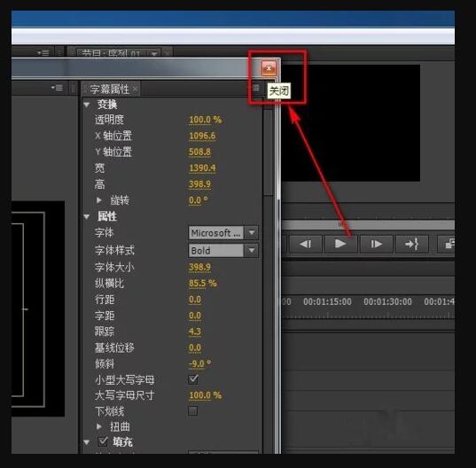Screen dimensions: 476x468
Task: Collapse the 填充 section arrow
Action: point(87,442)
